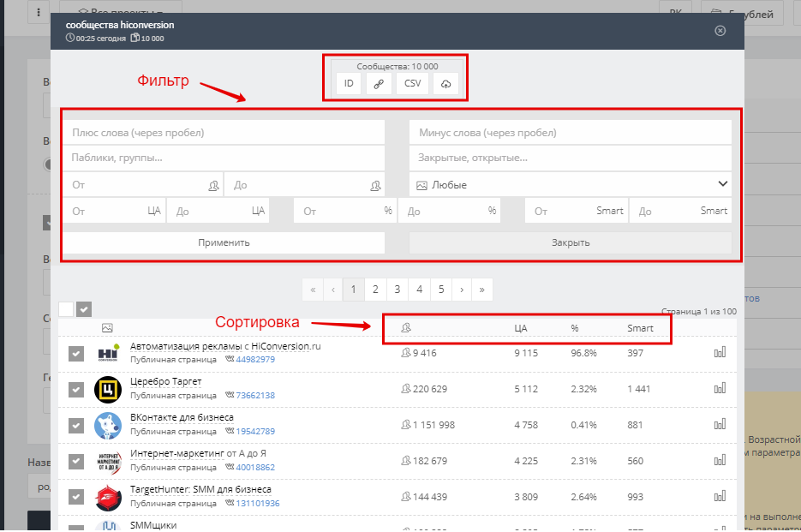This screenshot has width=801, height=532.
Task: Click title 'Церебро Таргет'
Action: [x=165, y=382]
